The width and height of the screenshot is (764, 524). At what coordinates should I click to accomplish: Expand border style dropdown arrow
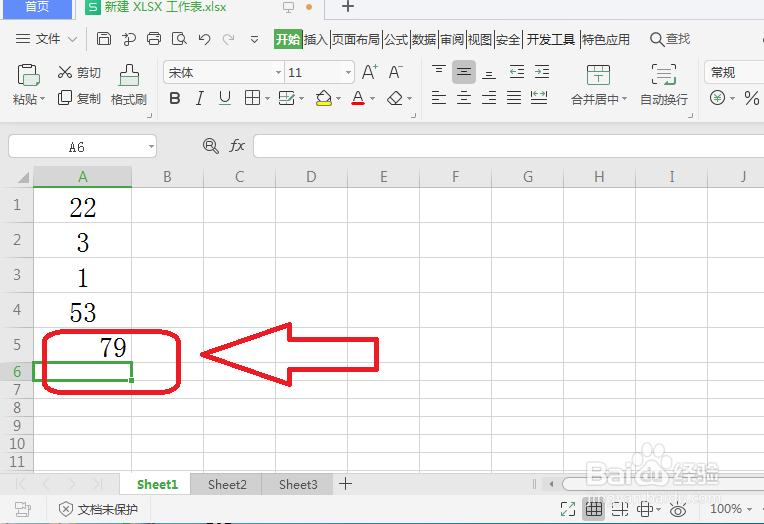point(267,99)
